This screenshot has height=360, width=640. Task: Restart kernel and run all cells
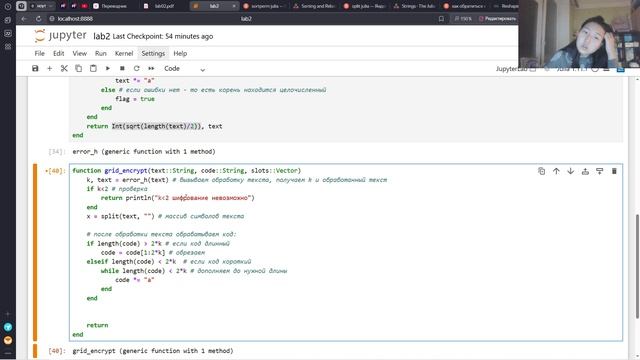151,69
